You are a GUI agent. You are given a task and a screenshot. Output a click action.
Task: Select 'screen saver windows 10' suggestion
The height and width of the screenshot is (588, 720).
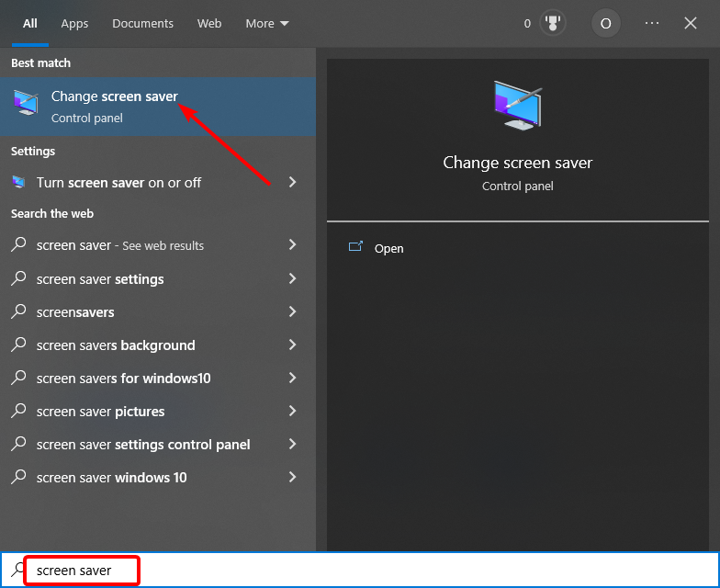158,477
